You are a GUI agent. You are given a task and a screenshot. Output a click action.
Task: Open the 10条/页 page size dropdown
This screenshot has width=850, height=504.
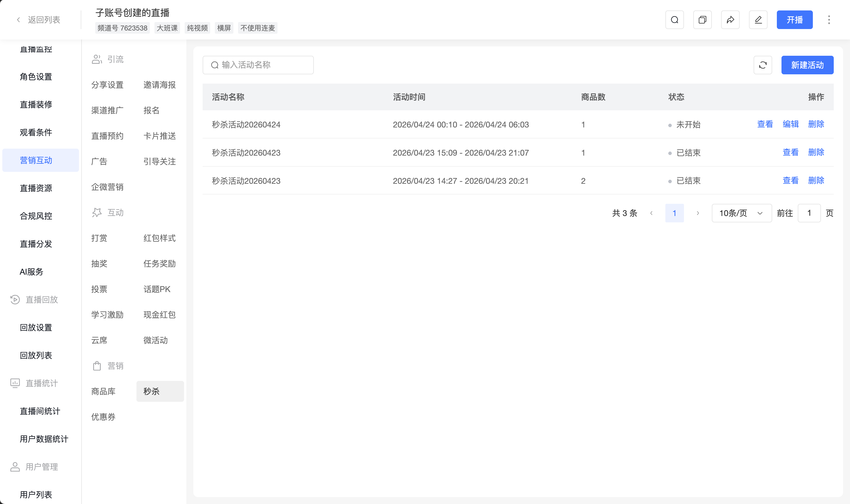pyautogui.click(x=742, y=213)
